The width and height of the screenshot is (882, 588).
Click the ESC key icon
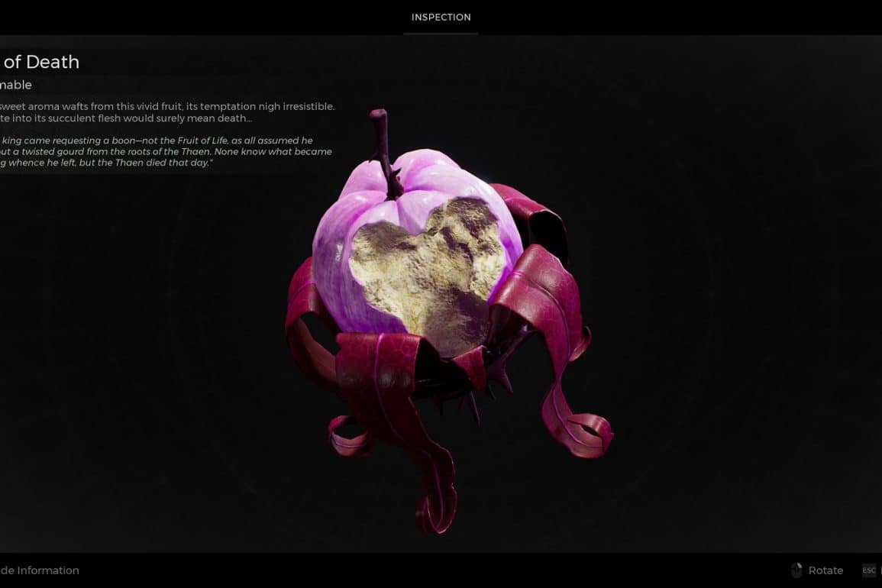click(869, 570)
